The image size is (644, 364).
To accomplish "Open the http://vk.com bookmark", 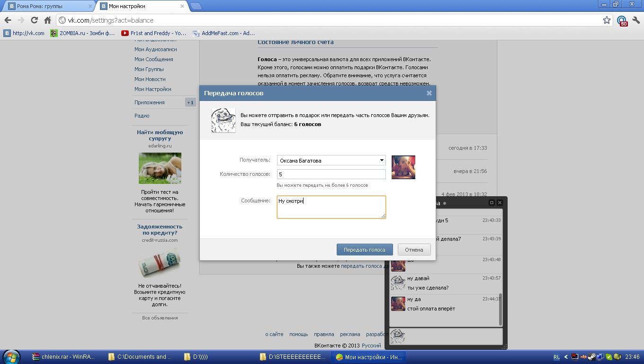I will (24, 33).
